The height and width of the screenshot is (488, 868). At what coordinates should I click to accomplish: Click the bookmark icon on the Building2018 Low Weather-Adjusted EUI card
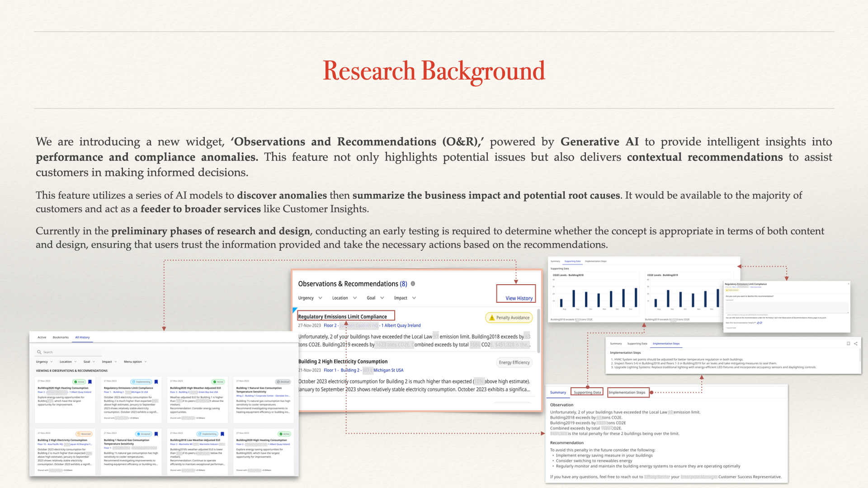[222, 434]
